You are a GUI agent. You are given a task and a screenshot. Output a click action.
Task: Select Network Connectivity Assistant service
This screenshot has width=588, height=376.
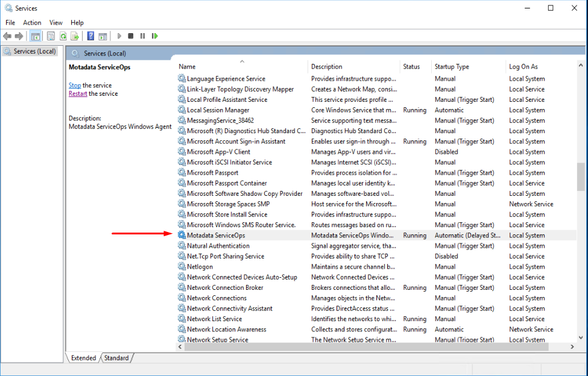point(230,309)
